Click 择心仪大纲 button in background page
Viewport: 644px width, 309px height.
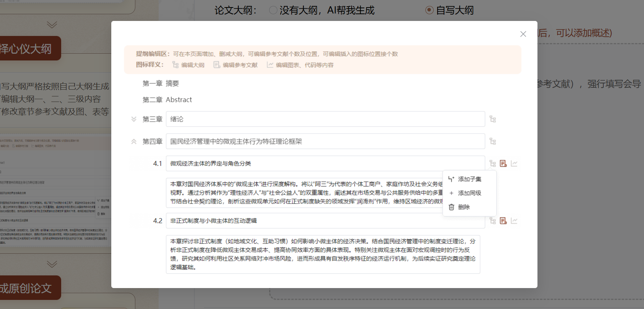[x=30, y=48]
